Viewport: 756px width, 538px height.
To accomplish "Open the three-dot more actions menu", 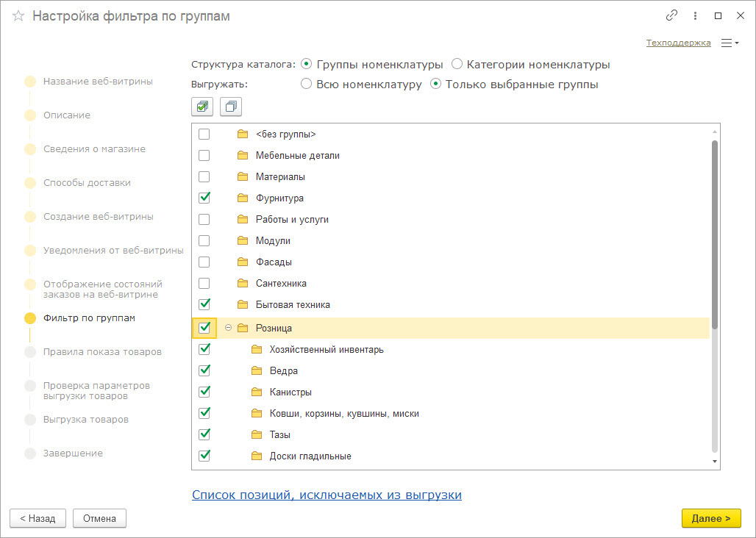I will pos(695,15).
